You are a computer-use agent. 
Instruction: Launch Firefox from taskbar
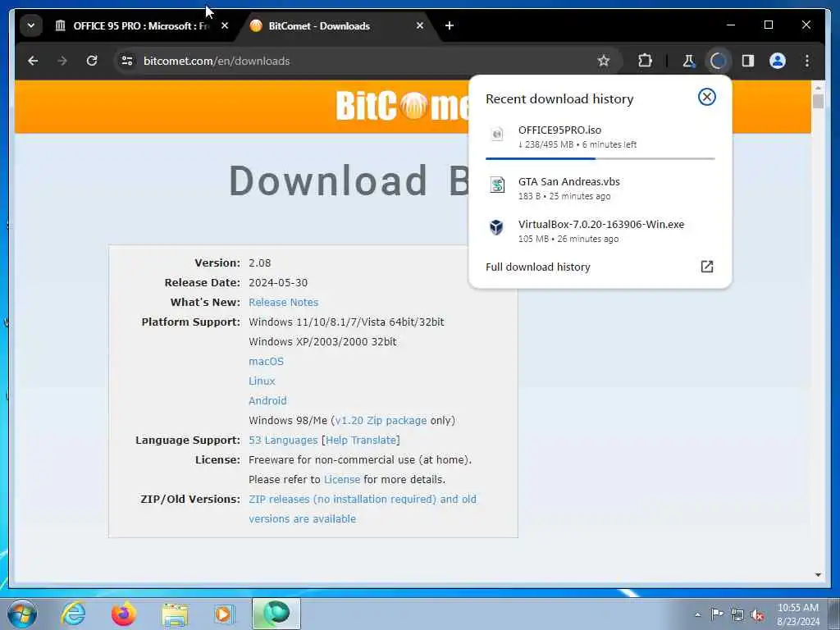click(124, 614)
